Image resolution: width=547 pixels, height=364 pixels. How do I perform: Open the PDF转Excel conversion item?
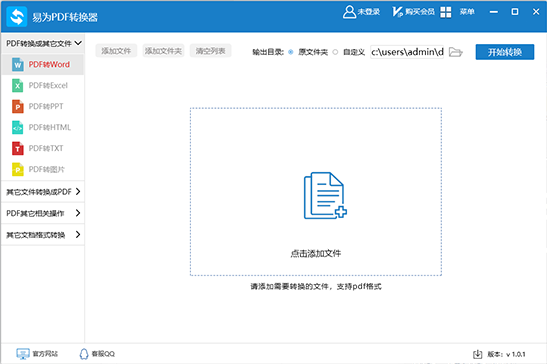43,86
